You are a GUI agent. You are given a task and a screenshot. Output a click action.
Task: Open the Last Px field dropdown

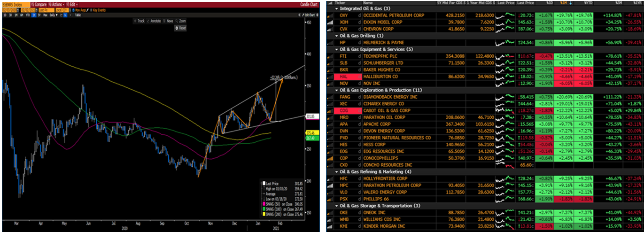(47, 10)
